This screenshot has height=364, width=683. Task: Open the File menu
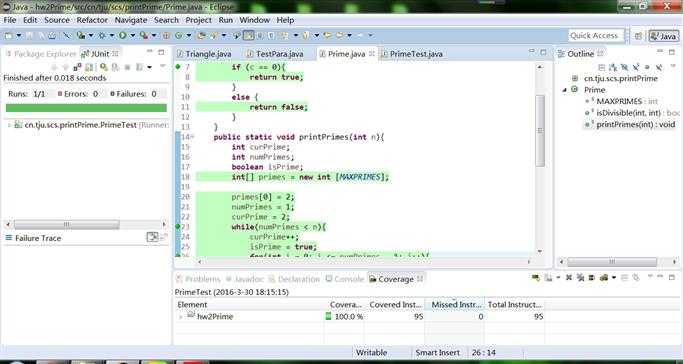(10, 20)
